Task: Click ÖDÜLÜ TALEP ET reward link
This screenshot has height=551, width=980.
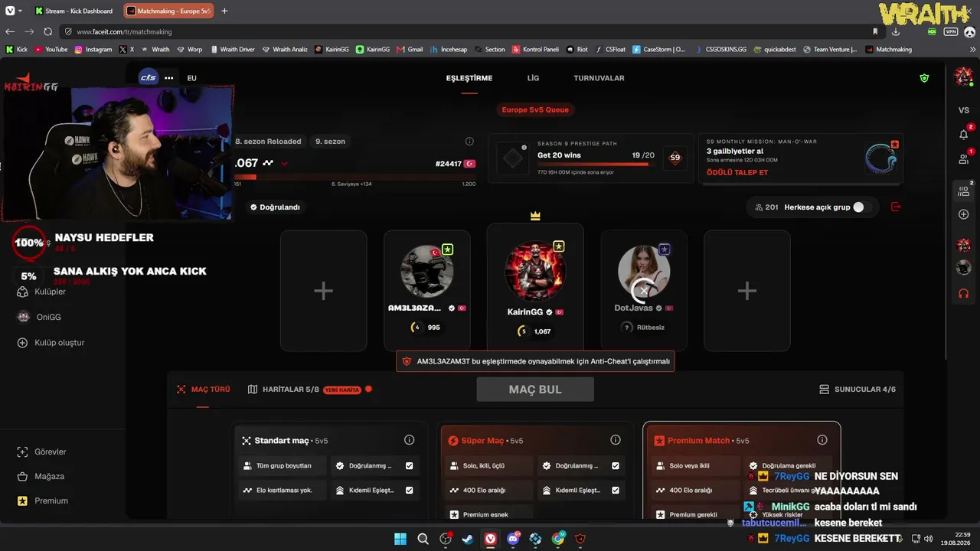Action: coord(737,172)
